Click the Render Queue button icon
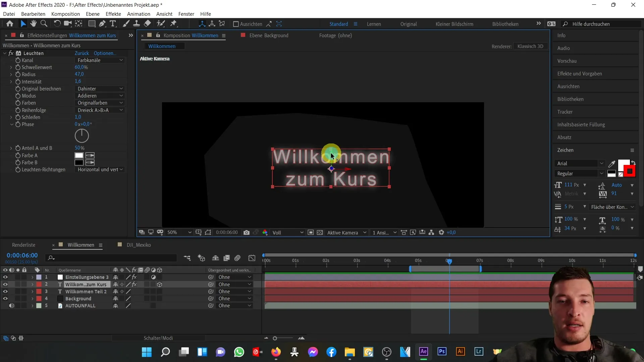 coord(23,244)
